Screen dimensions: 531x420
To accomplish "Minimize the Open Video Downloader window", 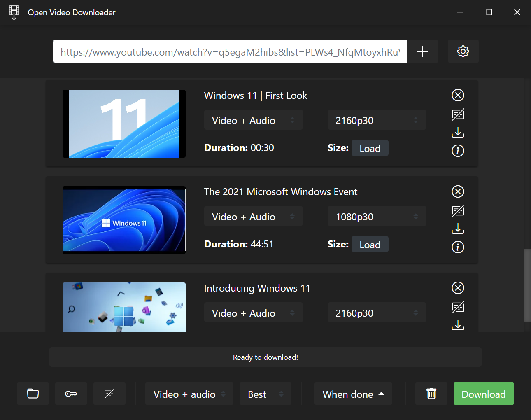I will [460, 12].
